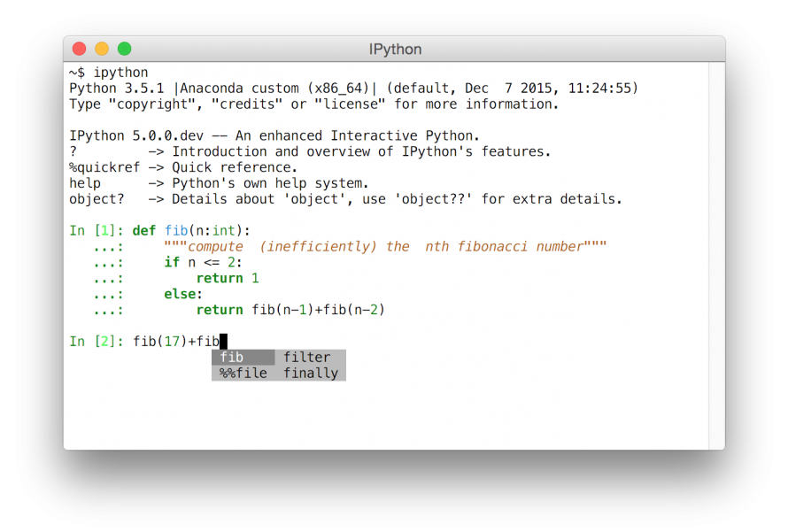Click the 'return fib(n-1)+fib(n-2)' line

290,310
